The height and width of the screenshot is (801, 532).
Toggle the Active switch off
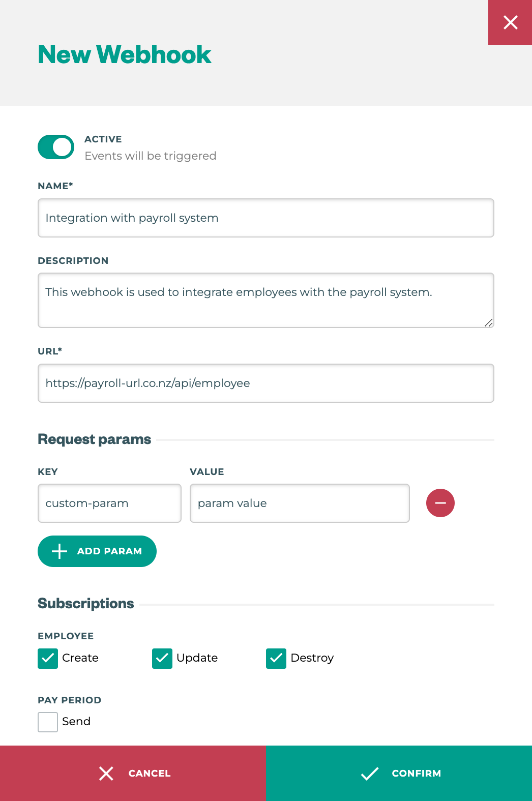[x=55, y=146]
